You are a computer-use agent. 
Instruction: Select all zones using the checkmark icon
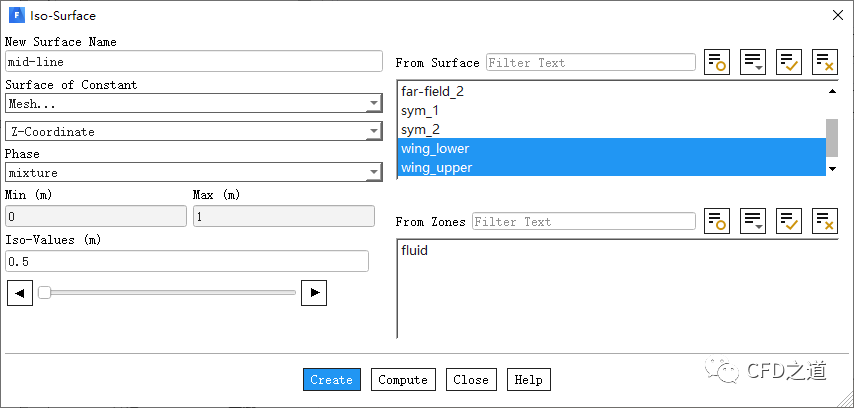[789, 221]
